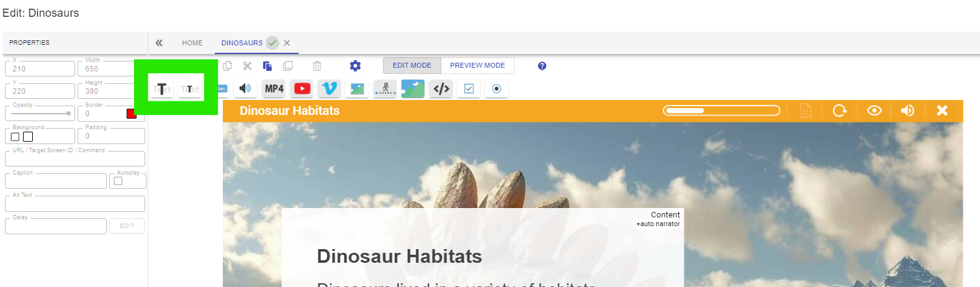
Task: Open screen settings gear
Action: pyautogui.click(x=355, y=66)
